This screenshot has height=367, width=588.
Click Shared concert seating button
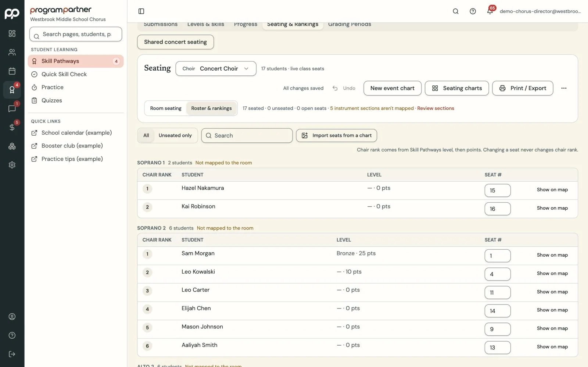point(176,42)
